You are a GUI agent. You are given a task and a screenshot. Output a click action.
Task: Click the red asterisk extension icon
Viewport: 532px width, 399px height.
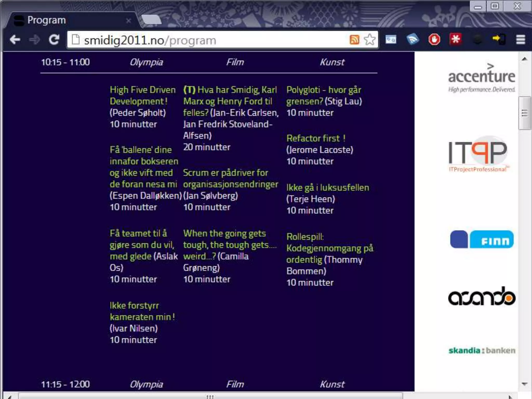[455, 39]
